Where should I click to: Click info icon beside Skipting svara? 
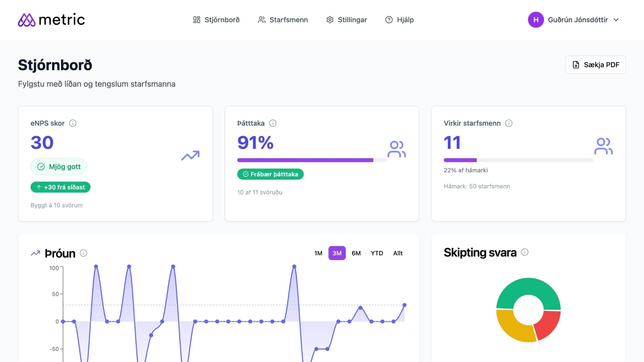[525, 252]
